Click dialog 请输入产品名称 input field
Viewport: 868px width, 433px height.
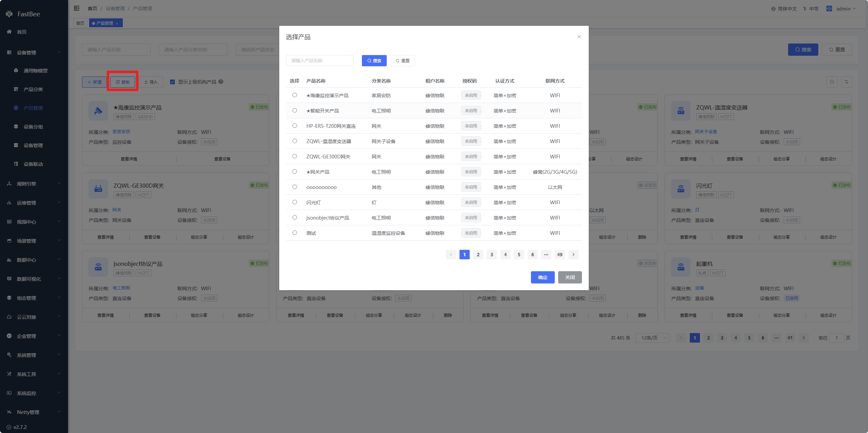point(320,60)
